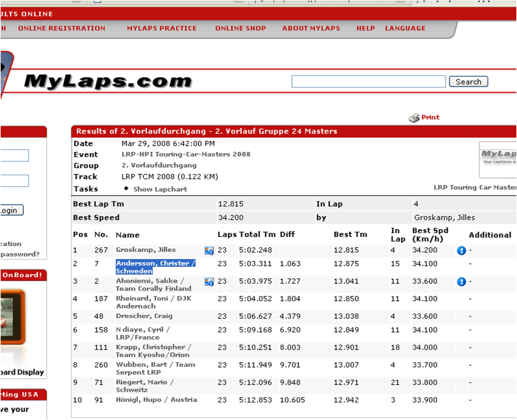Click best speed 33.900 for Hönigl

(425, 400)
